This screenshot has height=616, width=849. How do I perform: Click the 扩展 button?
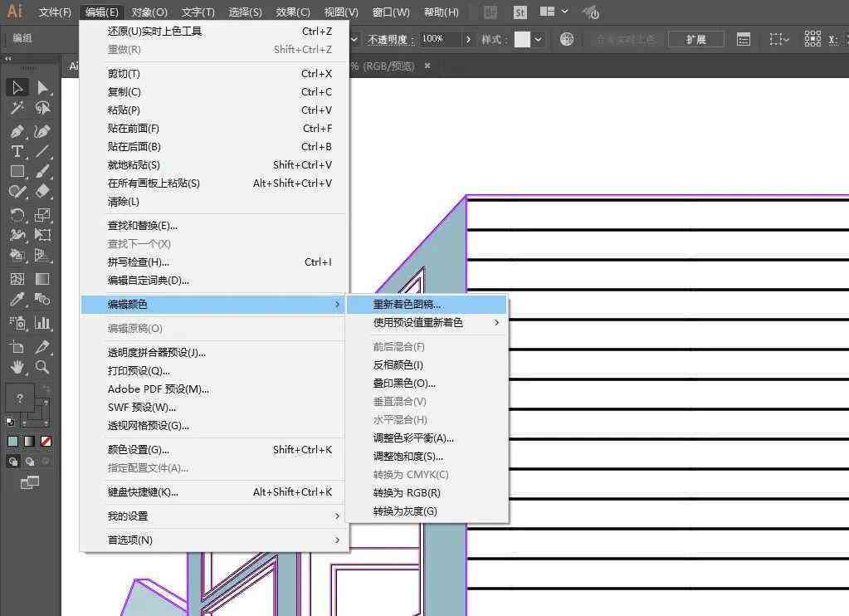696,39
